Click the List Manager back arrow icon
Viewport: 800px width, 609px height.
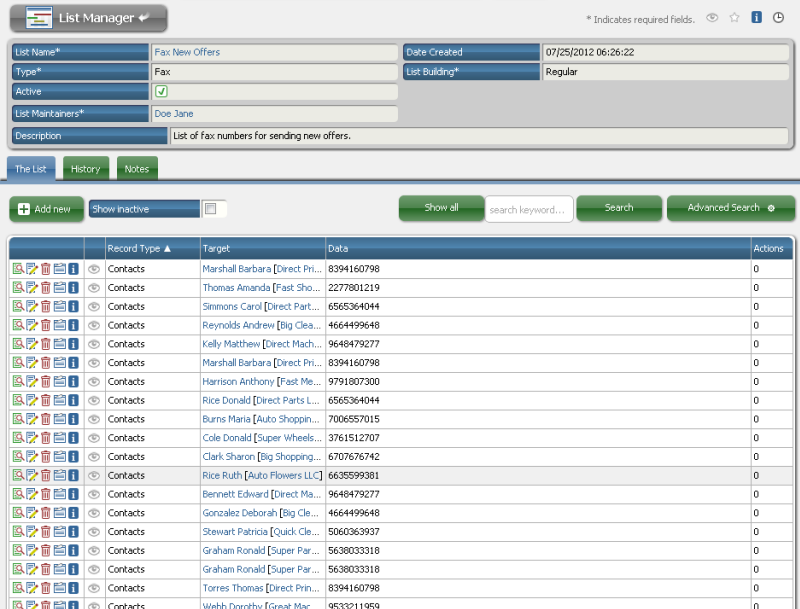click(x=143, y=18)
